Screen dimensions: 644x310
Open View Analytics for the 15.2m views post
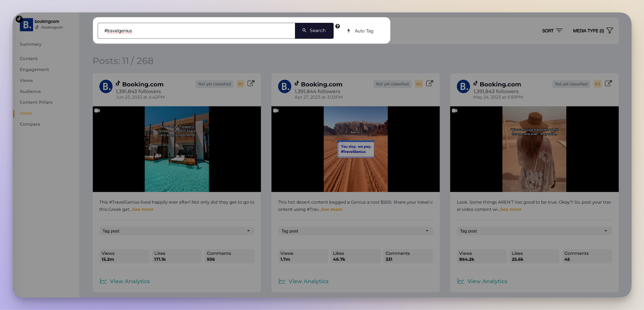pos(125,281)
